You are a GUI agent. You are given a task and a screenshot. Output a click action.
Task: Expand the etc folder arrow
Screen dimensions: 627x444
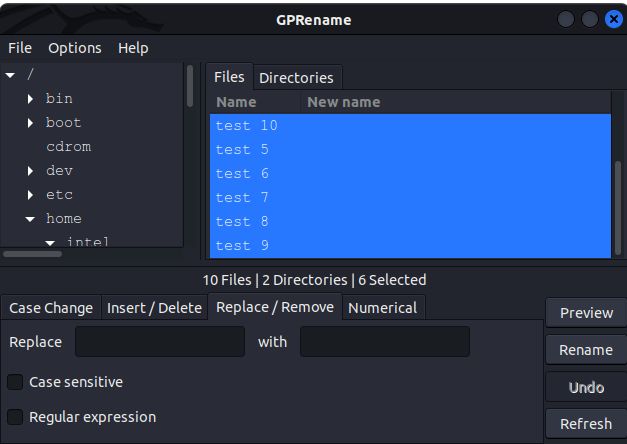[31, 195]
